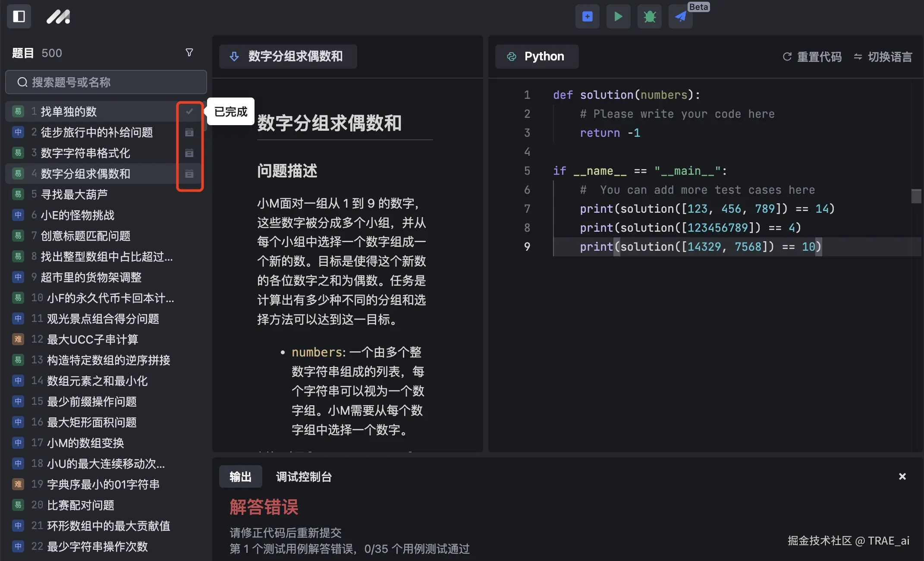The height and width of the screenshot is (561, 924).
Task: Switch to the 调试控制台 tab
Action: click(x=304, y=476)
